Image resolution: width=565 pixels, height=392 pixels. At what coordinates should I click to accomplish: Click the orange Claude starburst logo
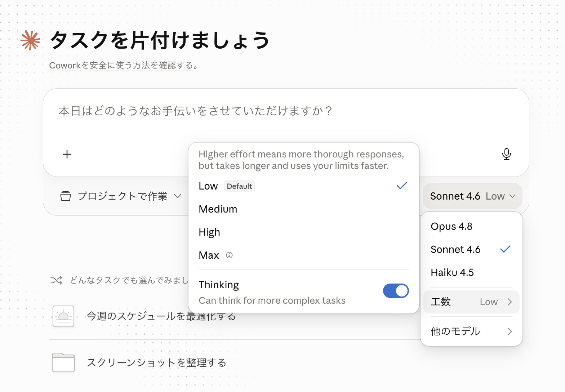point(31,40)
